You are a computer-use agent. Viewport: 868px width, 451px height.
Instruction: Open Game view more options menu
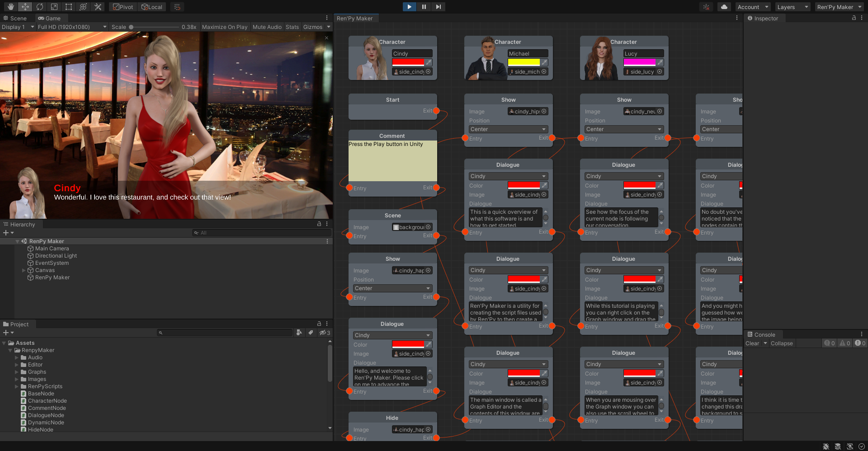pos(327,18)
